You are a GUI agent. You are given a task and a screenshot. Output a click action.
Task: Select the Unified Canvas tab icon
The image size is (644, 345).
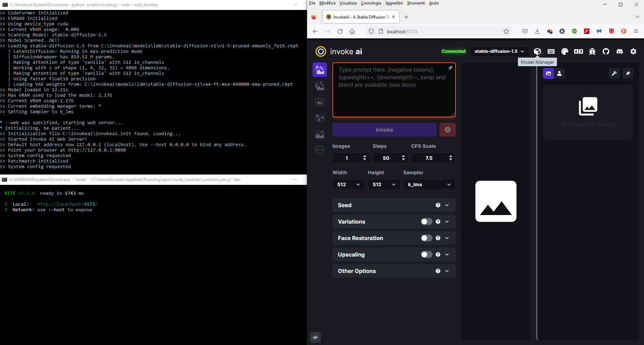(x=320, y=102)
